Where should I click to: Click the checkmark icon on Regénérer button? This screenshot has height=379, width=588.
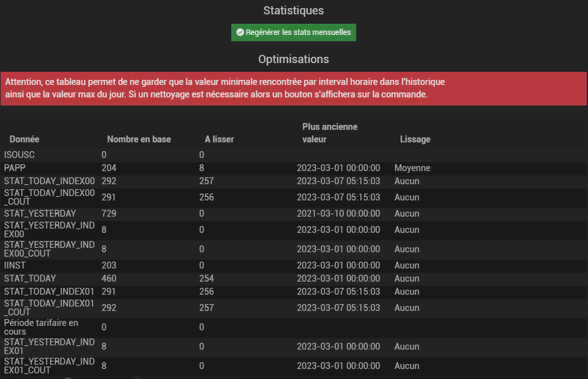point(240,32)
